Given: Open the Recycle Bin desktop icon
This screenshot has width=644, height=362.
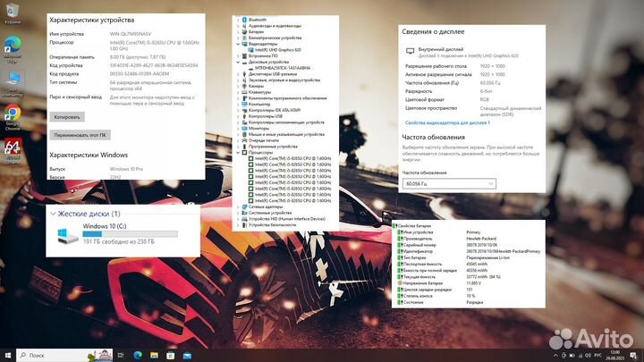Looking at the screenshot, I should point(13,13).
